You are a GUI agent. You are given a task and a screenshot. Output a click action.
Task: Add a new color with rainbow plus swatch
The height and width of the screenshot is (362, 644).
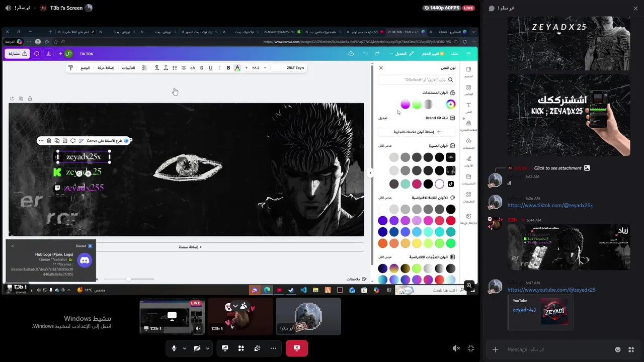point(451,105)
